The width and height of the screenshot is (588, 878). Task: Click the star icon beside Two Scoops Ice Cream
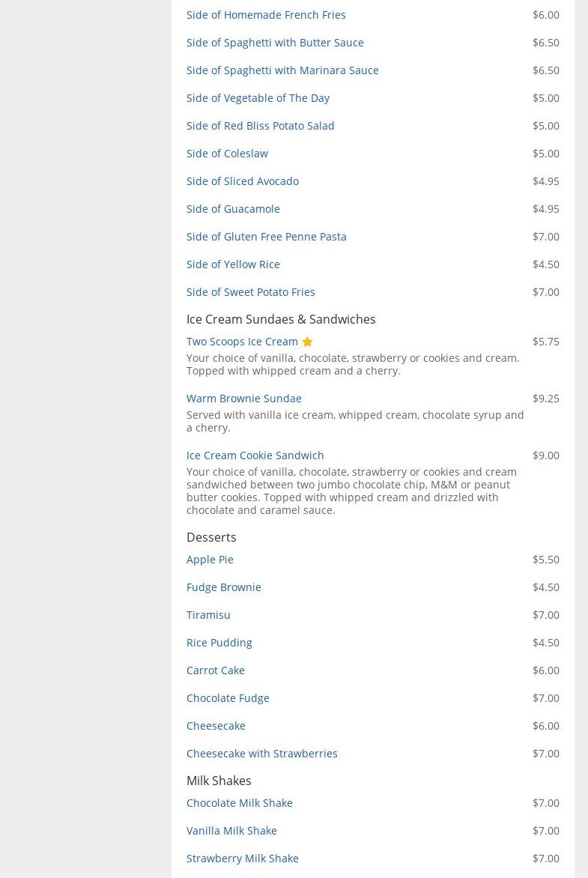(307, 342)
